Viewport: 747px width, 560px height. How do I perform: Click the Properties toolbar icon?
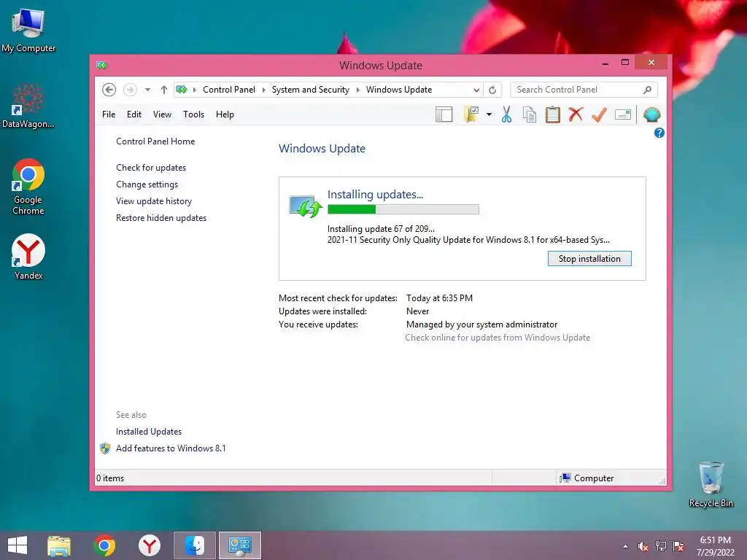coord(623,114)
